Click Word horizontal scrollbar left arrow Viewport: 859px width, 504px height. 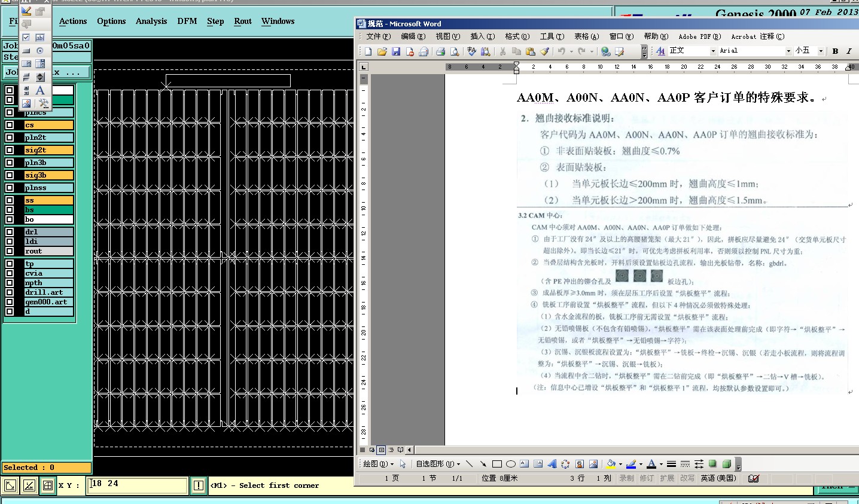[x=409, y=450]
